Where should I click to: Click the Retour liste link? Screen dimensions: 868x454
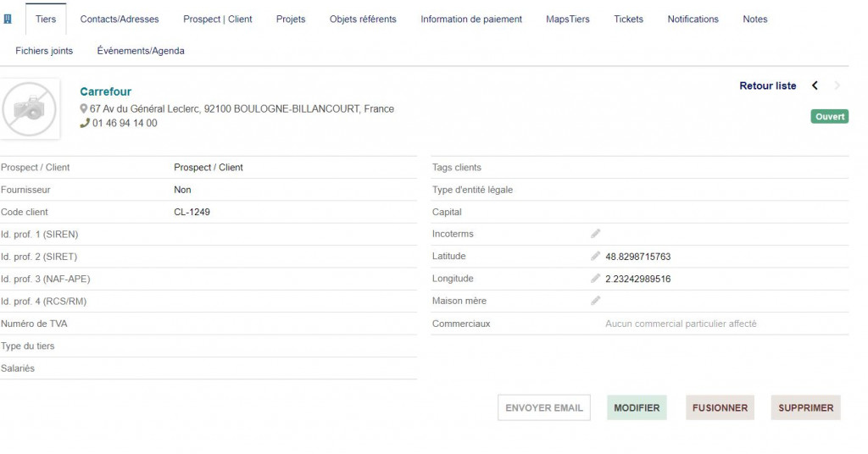coord(768,86)
